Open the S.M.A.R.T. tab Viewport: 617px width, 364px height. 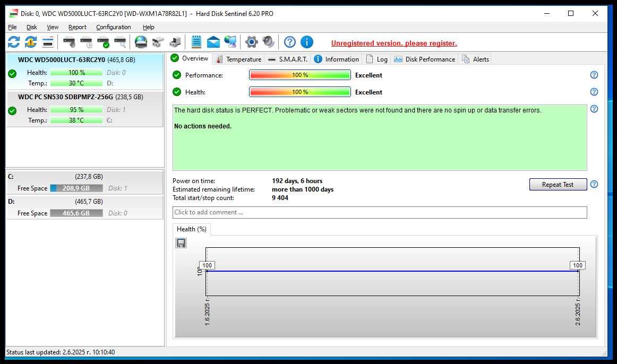[x=288, y=59]
